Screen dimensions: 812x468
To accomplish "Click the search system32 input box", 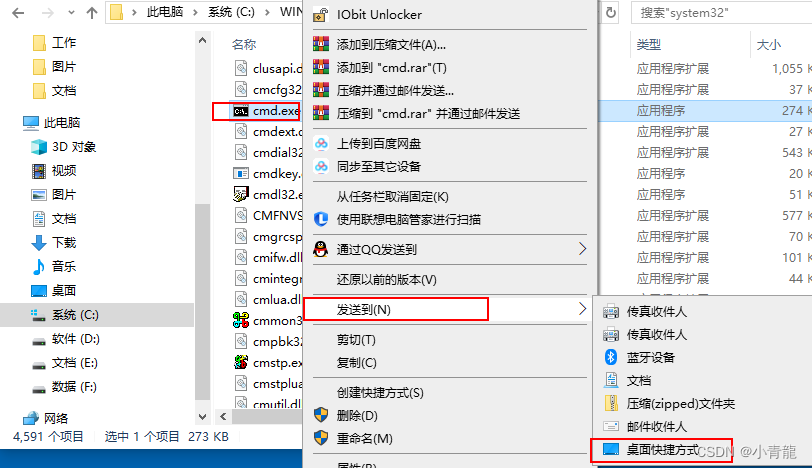I will coord(721,13).
